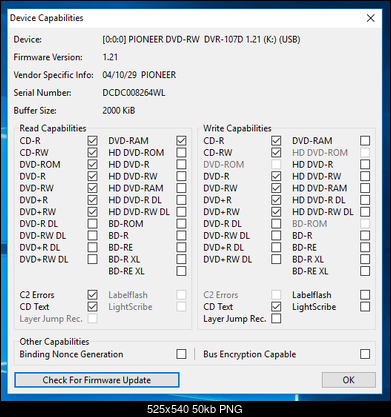Toggle HD DVD-RW DL checkbox under Write Capabilities
Screen dimensions: 391x417
(365, 212)
